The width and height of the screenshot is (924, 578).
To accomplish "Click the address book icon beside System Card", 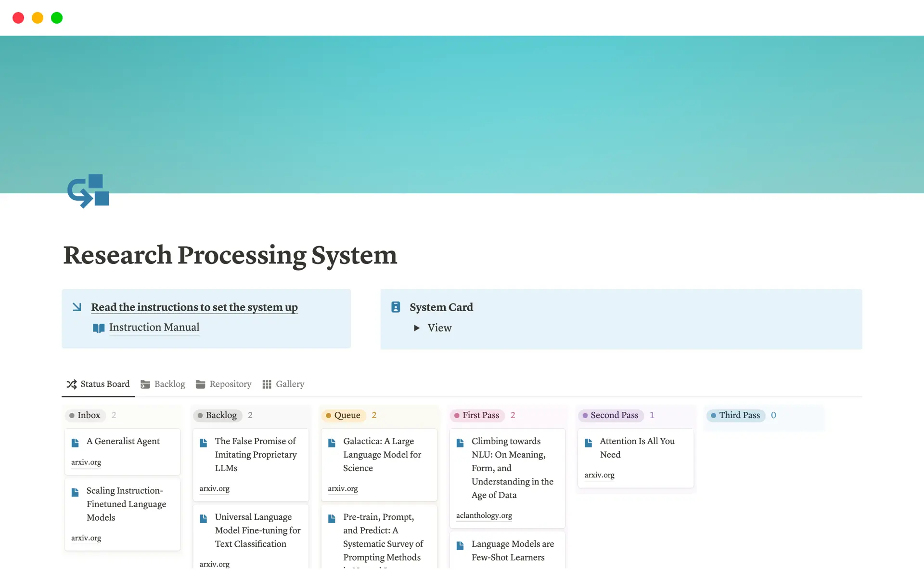I will pyautogui.click(x=396, y=307).
